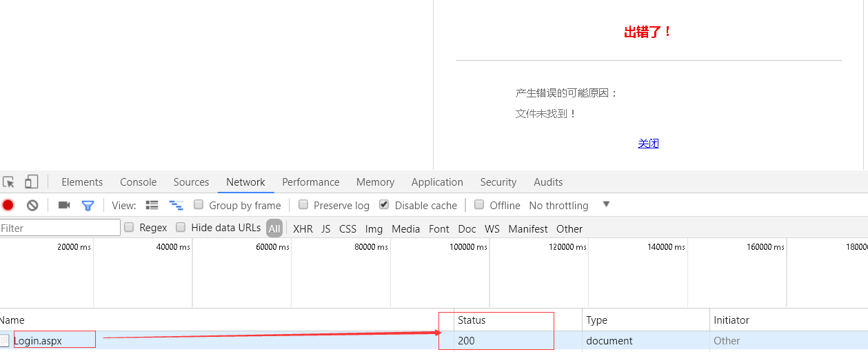
Task: Select the waterfall overview view icon
Action: pyautogui.click(x=176, y=205)
